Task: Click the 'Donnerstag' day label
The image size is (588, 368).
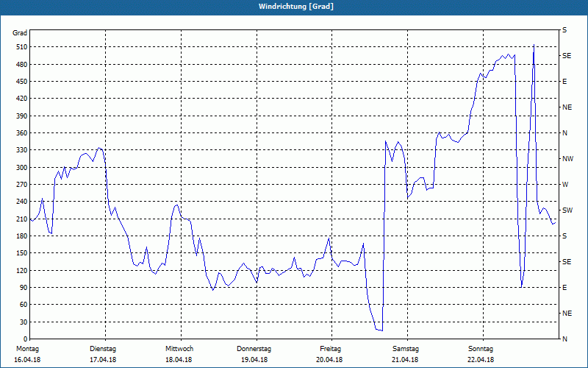Action: (254, 349)
